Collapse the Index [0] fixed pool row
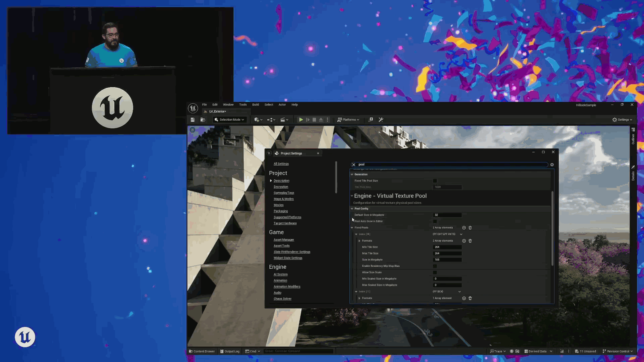644x362 pixels. [356, 234]
